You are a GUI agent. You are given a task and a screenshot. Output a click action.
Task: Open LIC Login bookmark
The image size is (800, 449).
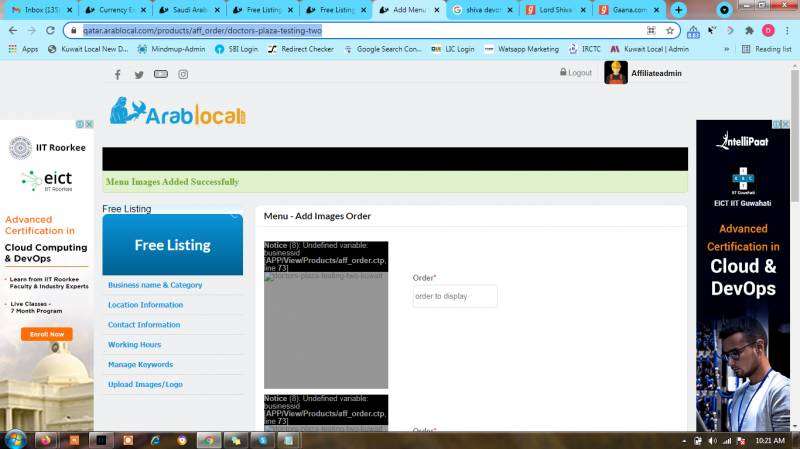click(x=453, y=49)
